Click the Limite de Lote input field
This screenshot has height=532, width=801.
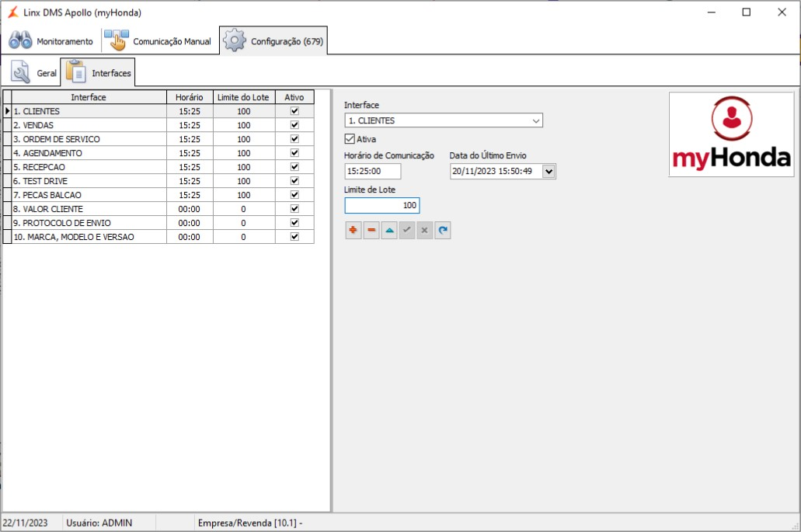pos(382,205)
